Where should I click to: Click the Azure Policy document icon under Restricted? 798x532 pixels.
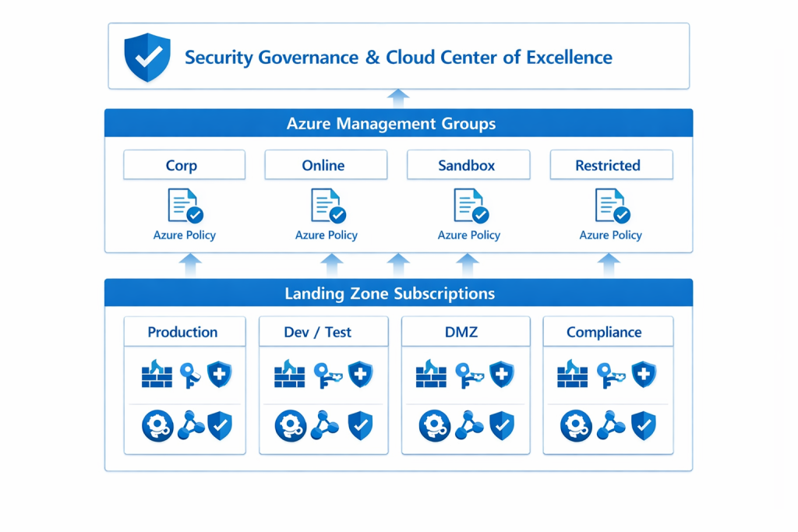tap(613, 206)
